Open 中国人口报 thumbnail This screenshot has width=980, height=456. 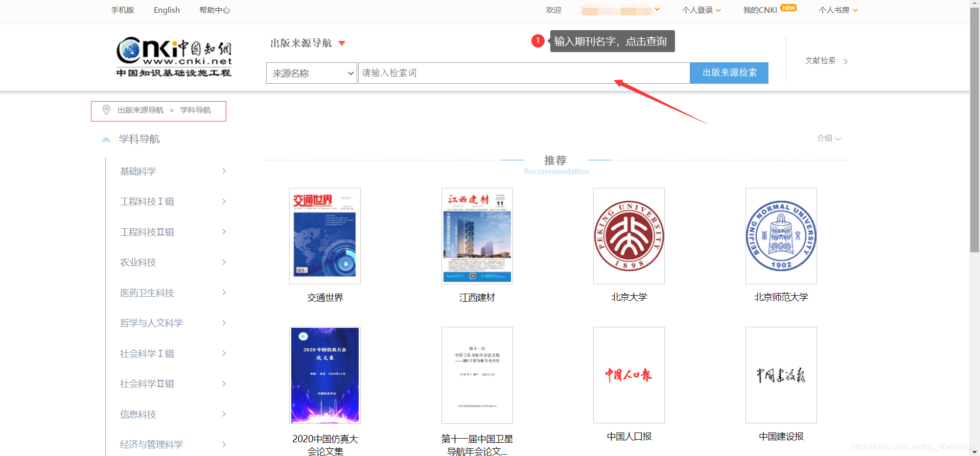point(629,375)
